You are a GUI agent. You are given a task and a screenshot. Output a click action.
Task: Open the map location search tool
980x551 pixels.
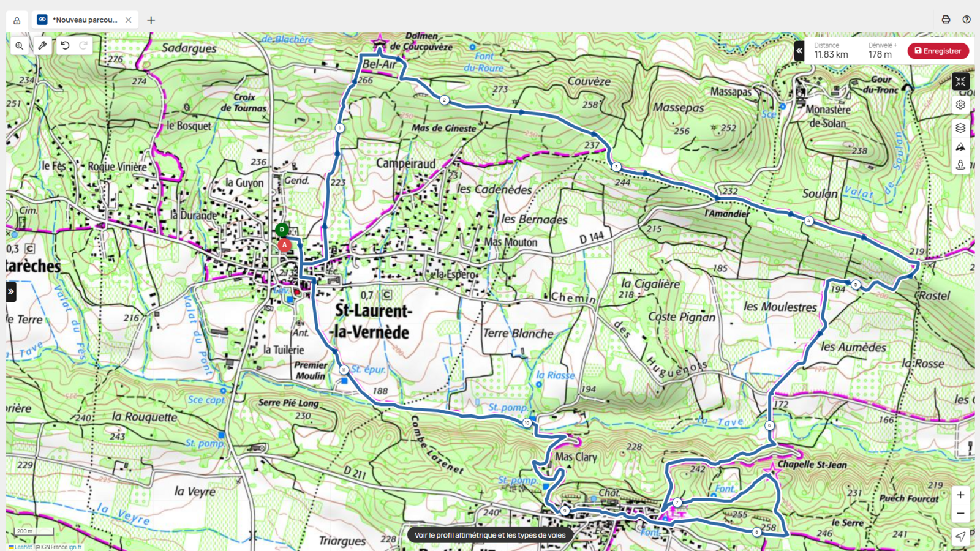[20, 46]
